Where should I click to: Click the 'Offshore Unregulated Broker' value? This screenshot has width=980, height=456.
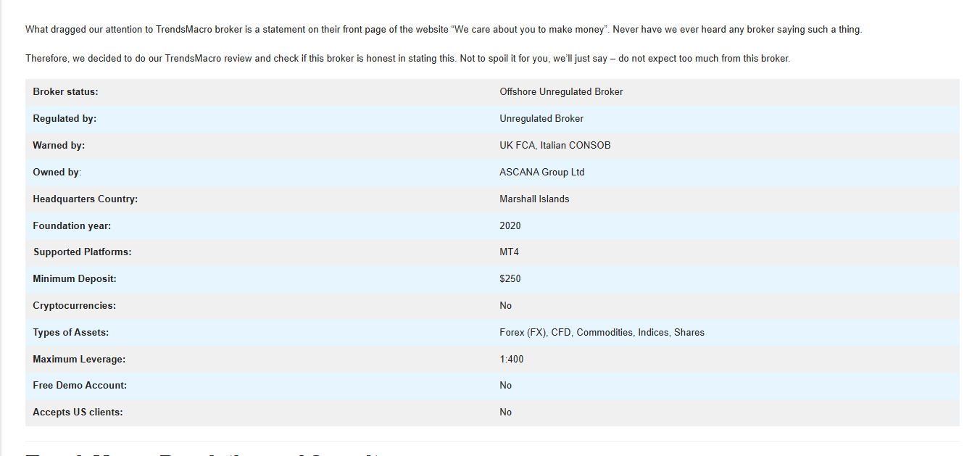point(561,92)
